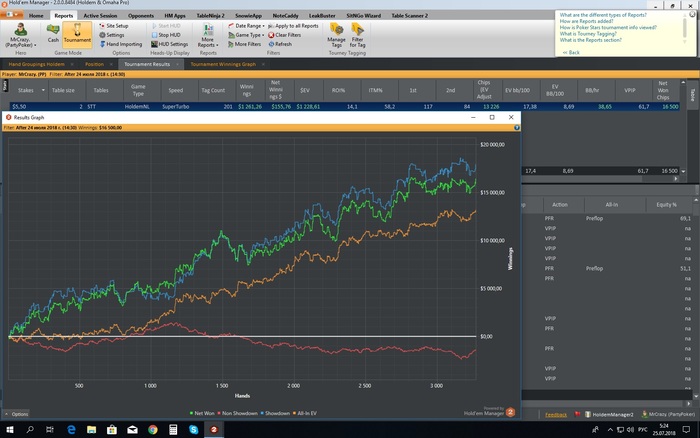This screenshot has height=438, width=700.
Task: Open the Settings gear option
Action: point(112,35)
